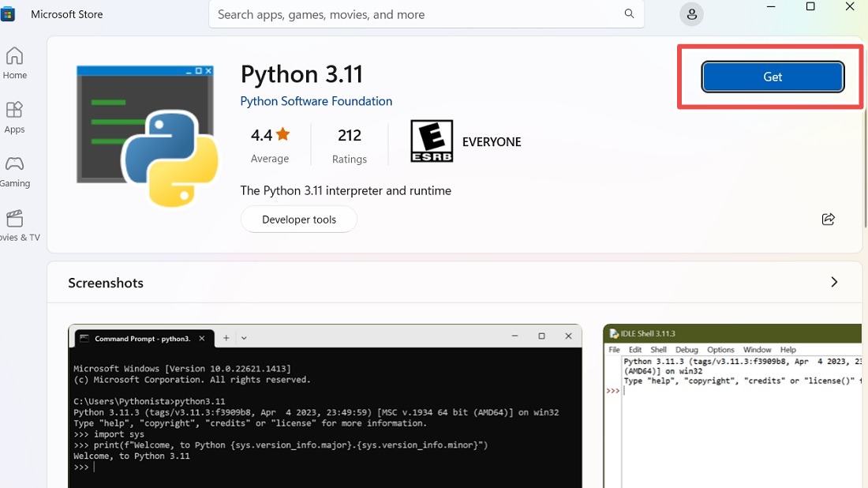Open the IDLE Shell screenshot thumbnail
The height and width of the screenshot is (488, 868).
[734, 403]
